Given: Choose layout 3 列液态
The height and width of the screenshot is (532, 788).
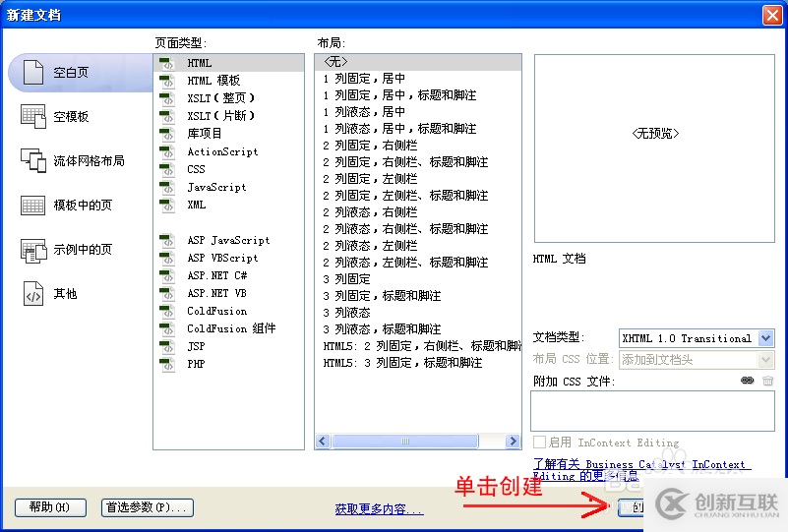Looking at the screenshot, I should click(x=418, y=313).
